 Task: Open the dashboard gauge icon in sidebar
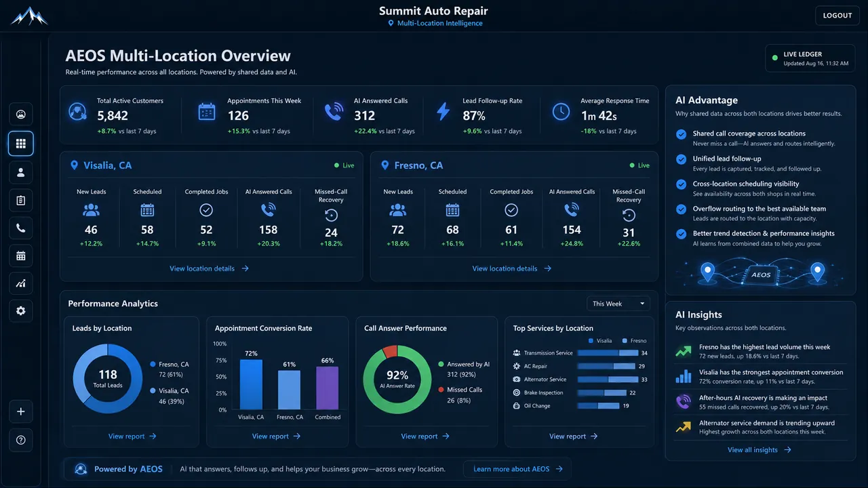point(21,114)
